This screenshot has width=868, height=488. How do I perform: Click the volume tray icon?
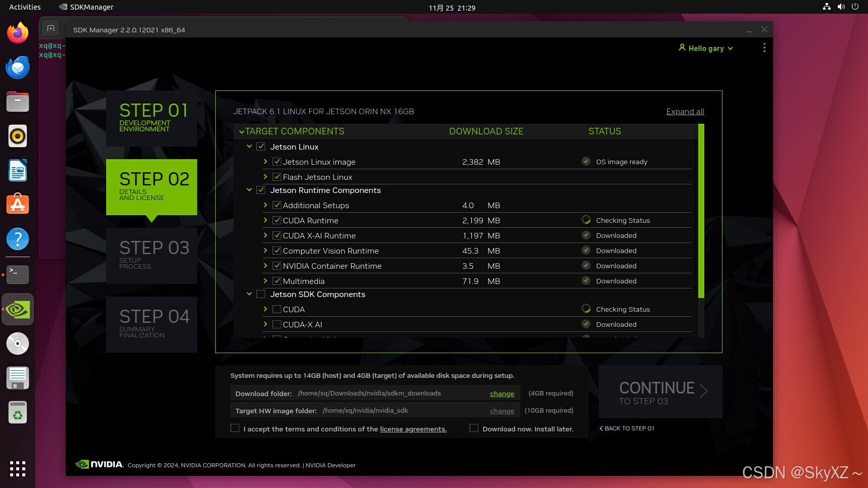coord(841,7)
